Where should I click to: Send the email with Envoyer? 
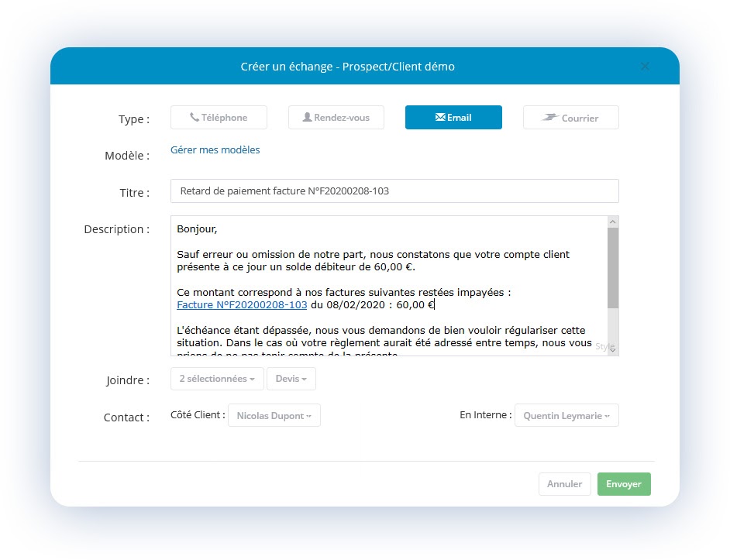coord(624,484)
